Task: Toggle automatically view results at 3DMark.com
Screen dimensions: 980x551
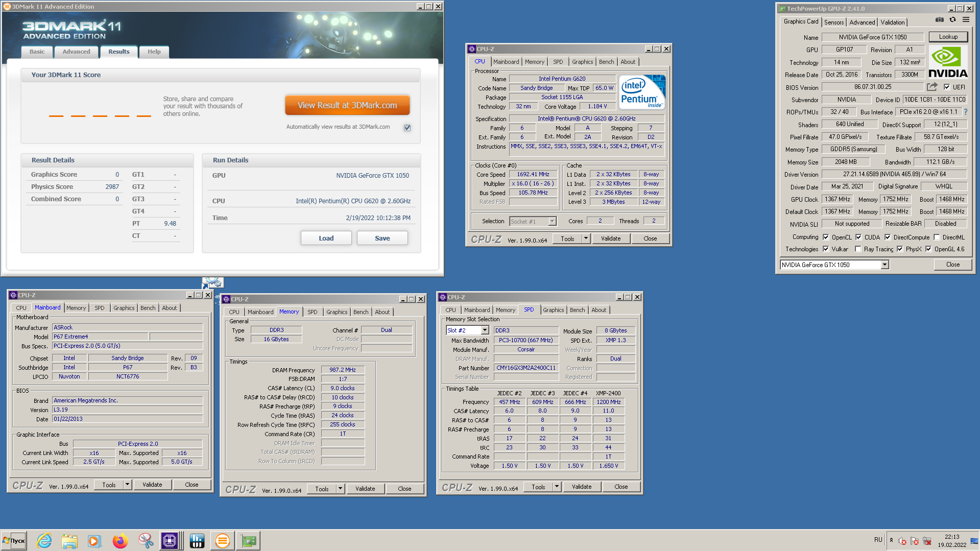Action: 407,128
